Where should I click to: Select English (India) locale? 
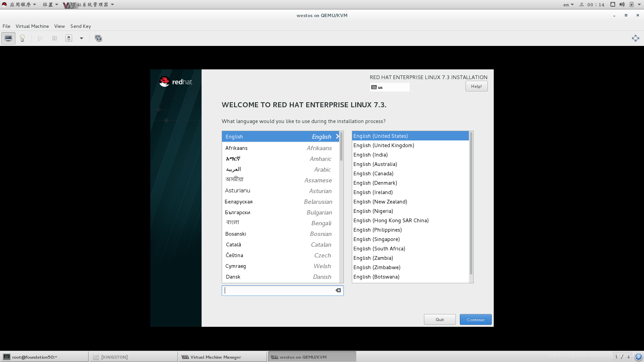[x=410, y=155]
